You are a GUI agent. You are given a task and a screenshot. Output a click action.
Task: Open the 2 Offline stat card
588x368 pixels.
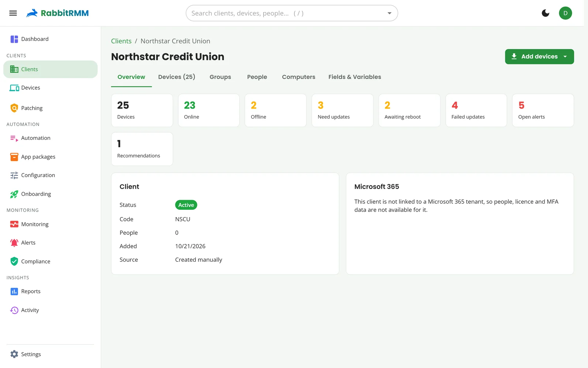coord(276,110)
